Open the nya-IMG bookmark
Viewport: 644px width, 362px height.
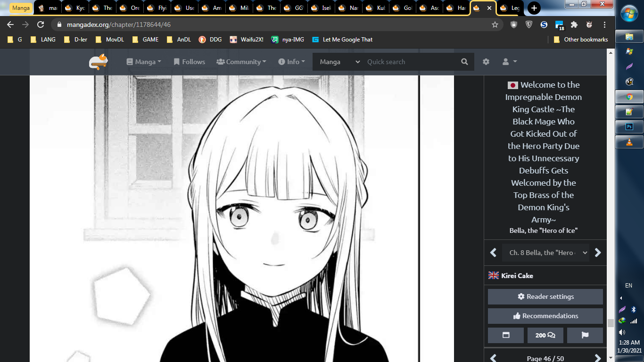point(288,40)
